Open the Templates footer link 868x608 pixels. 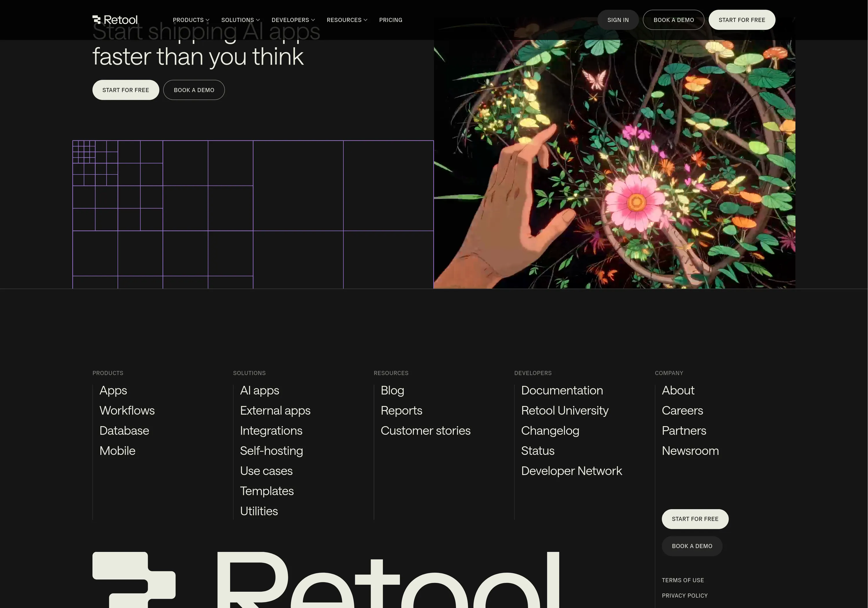click(x=267, y=491)
